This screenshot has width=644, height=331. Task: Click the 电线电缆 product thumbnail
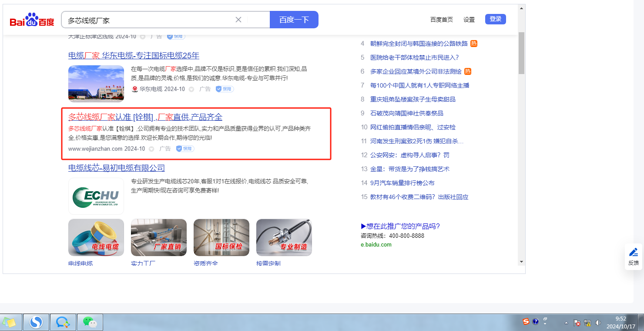[x=96, y=237]
